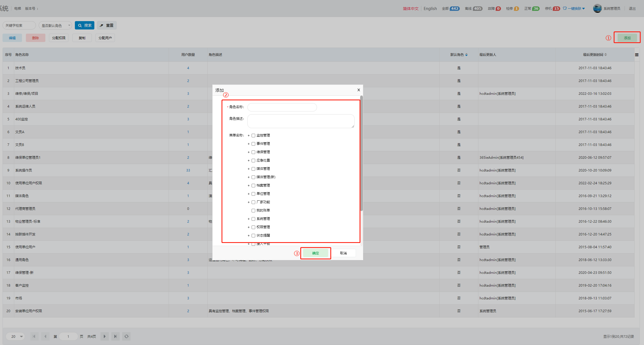Open the 一键换肤 skin menu
This screenshot has width=644, height=345.
tap(574, 9)
